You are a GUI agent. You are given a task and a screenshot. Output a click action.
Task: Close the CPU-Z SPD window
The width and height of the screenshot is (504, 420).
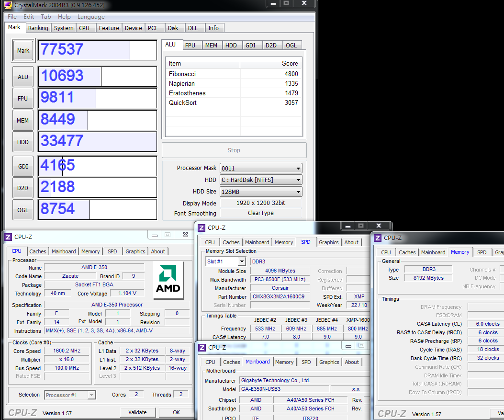[x=379, y=226]
